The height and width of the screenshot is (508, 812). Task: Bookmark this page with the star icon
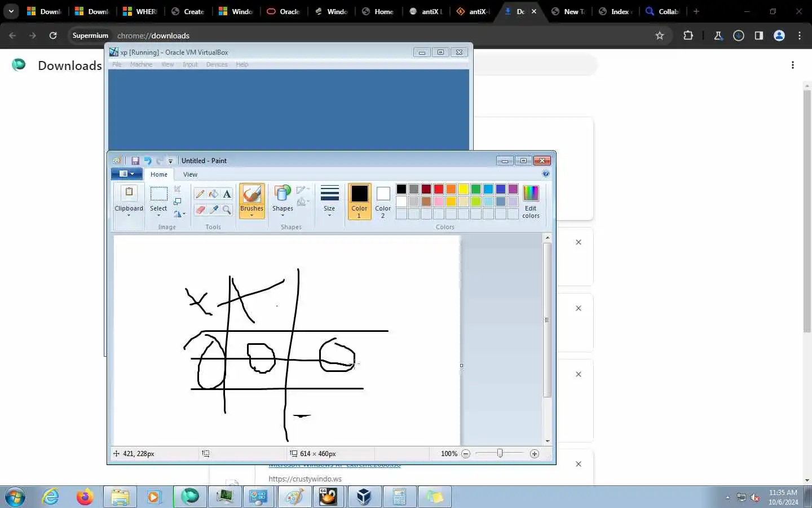(660, 36)
